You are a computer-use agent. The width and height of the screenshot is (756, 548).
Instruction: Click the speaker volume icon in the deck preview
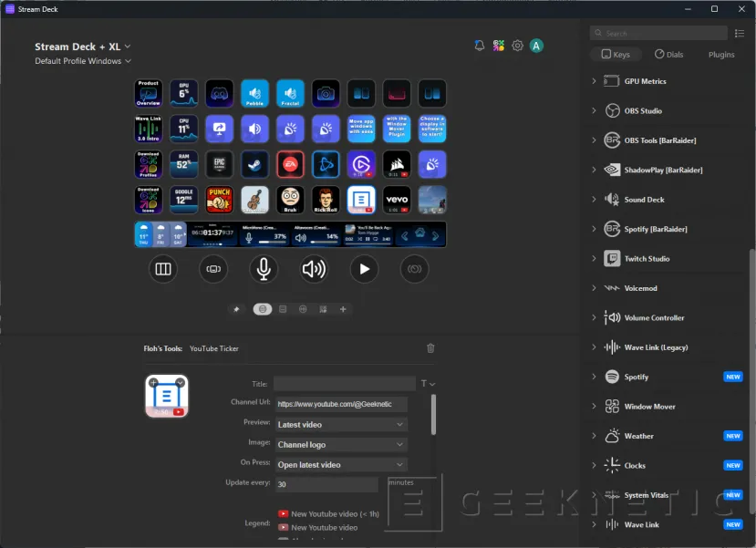point(314,268)
